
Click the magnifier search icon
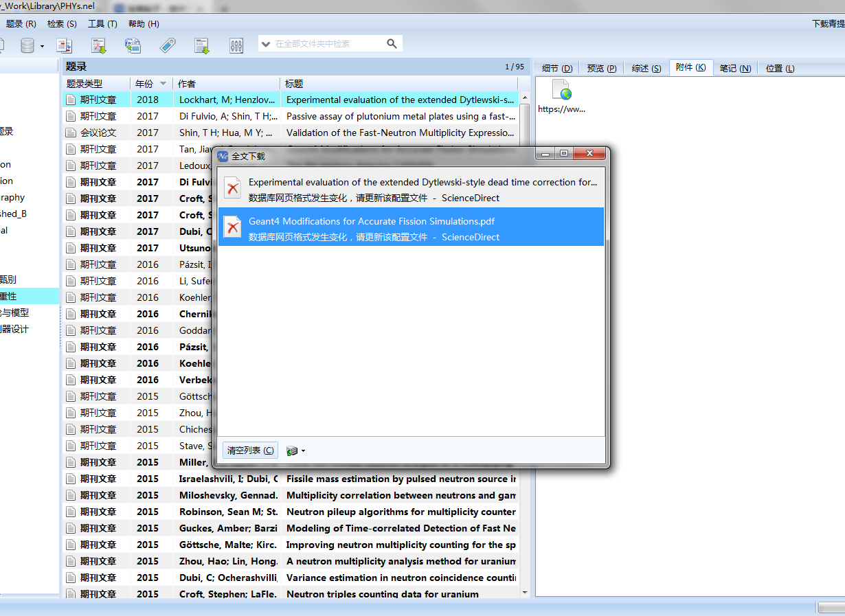point(392,43)
